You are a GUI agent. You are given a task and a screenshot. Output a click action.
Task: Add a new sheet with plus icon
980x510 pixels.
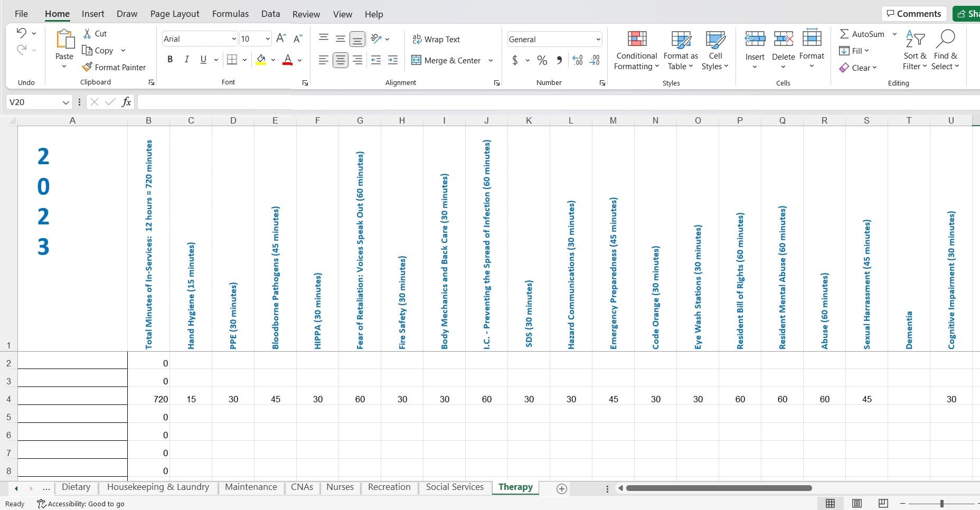(562, 489)
